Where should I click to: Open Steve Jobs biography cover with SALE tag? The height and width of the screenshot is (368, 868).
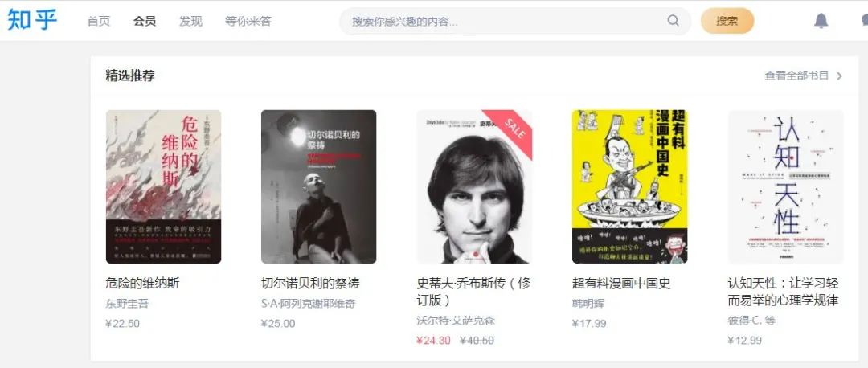(474, 186)
